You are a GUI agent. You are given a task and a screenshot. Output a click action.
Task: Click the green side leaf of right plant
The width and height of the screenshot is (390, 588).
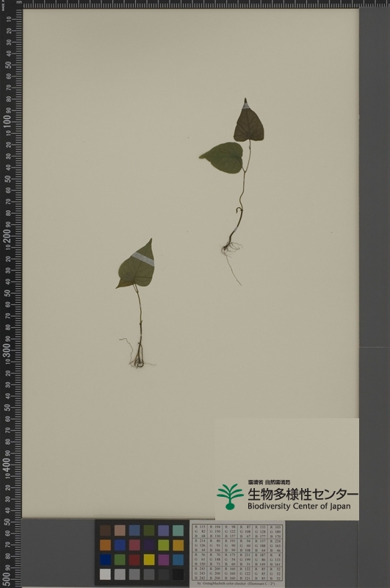point(222,157)
